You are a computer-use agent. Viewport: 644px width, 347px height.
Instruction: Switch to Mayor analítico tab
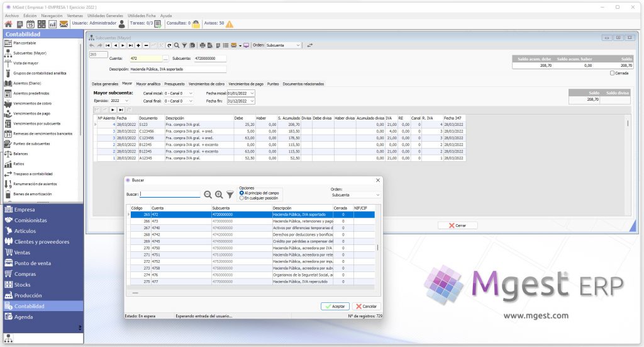(x=148, y=84)
